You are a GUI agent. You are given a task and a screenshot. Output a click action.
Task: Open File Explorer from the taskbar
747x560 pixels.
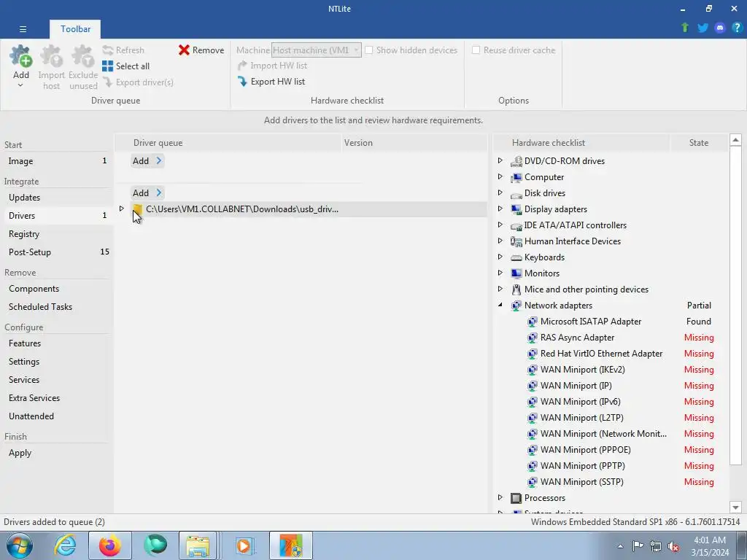click(198, 545)
